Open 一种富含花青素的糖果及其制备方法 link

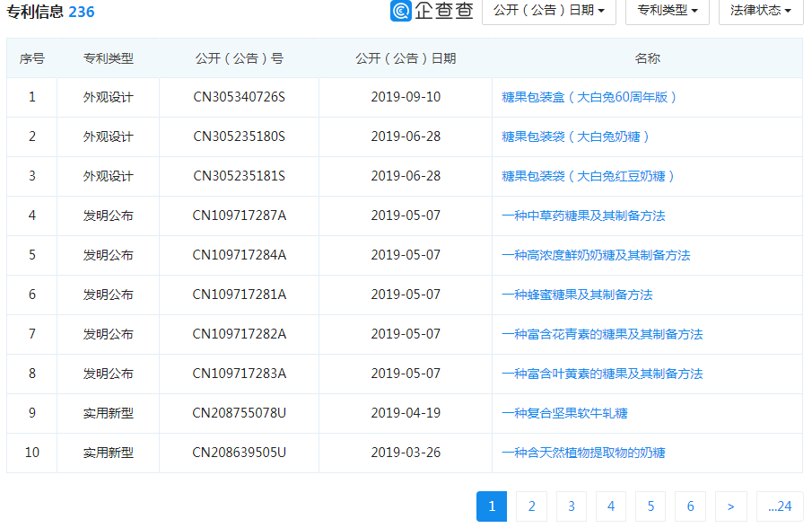coord(602,334)
